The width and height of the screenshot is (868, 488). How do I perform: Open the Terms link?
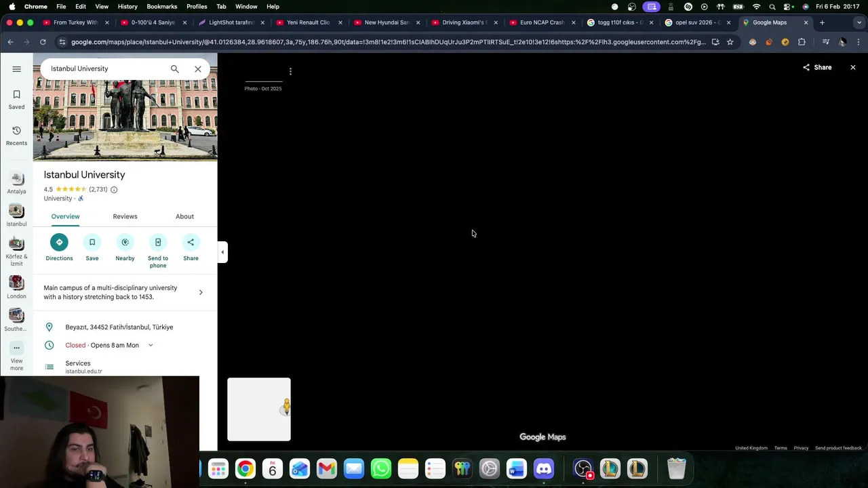pos(781,448)
